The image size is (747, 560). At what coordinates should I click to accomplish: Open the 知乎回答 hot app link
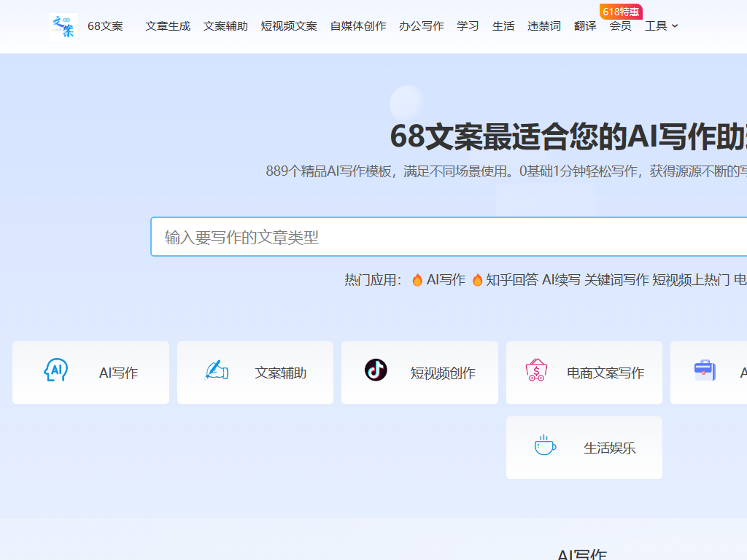click(x=512, y=280)
